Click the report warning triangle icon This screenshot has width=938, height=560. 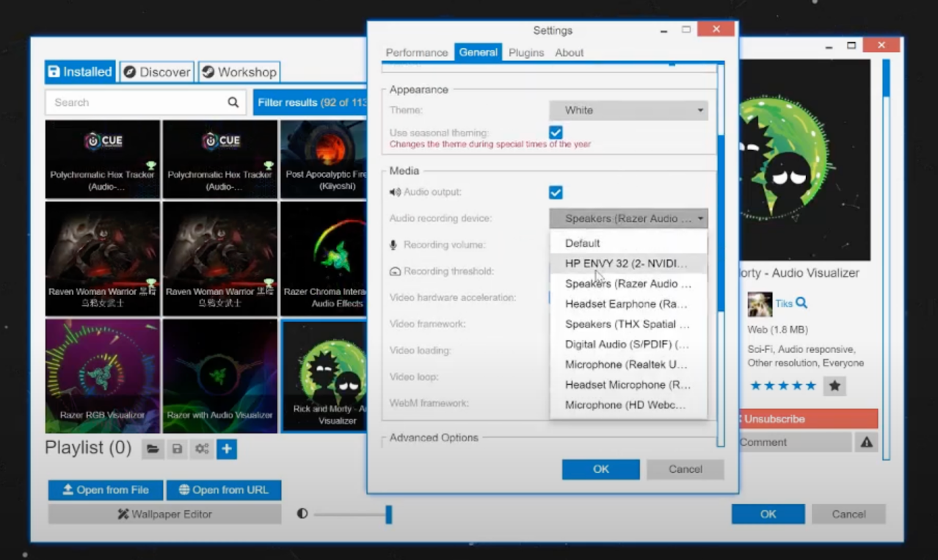(867, 442)
